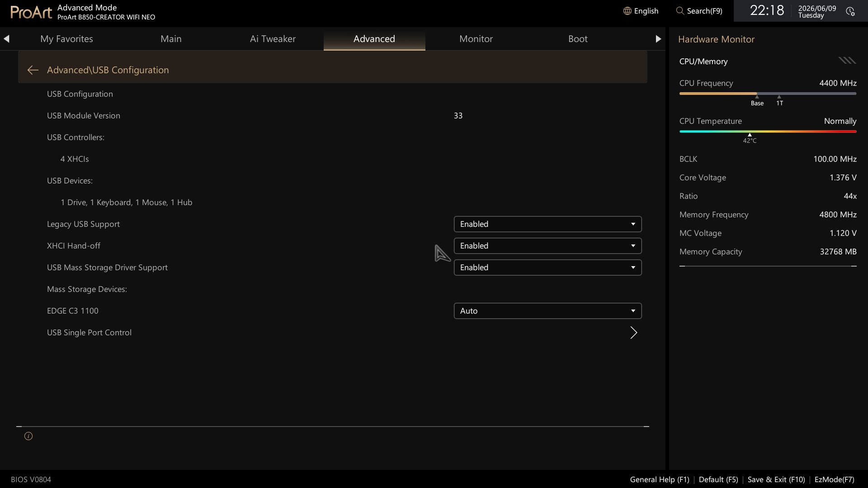Open the EDGE C3 1100 Auto dropdown
The image size is (868, 488).
click(x=547, y=311)
